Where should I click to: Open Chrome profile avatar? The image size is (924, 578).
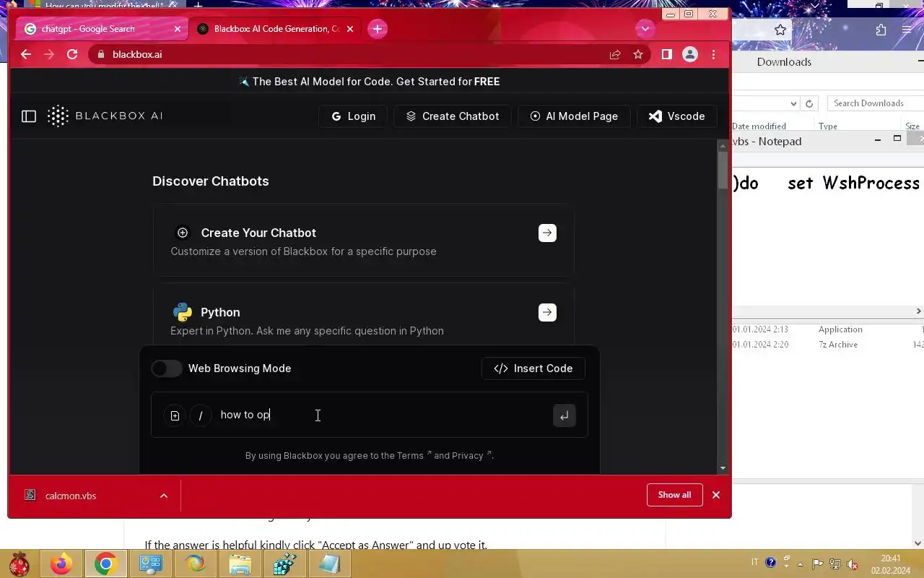pos(690,54)
